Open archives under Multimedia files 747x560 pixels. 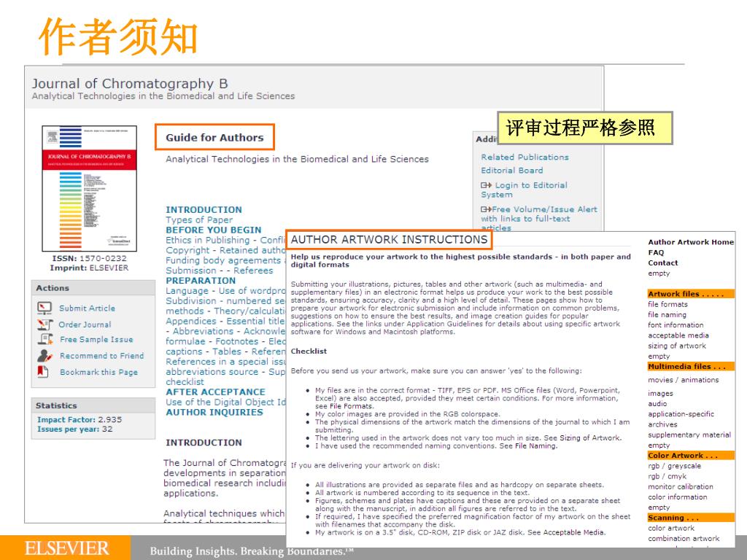pyautogui.click(x=662, y=424)
